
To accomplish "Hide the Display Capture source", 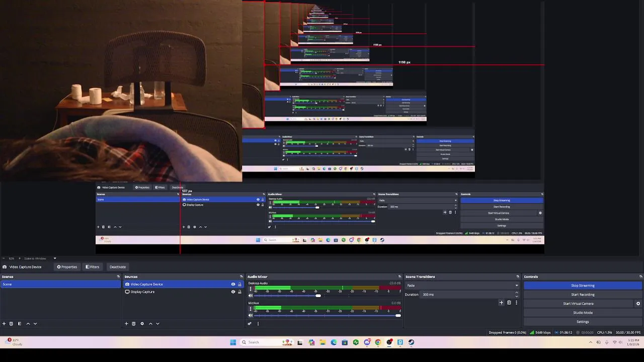I will pyautogui.click(x=233, y=292).
